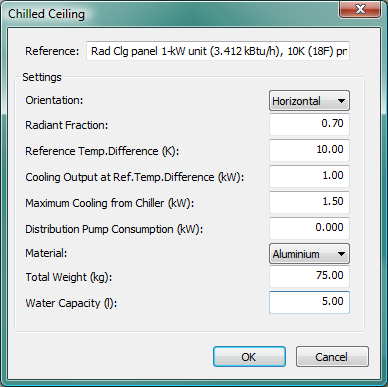Select the Distribution Pump Consumption value box
The width and height of the screenshot is (388, 387).
pyautogui.click(x=309, y=228)
